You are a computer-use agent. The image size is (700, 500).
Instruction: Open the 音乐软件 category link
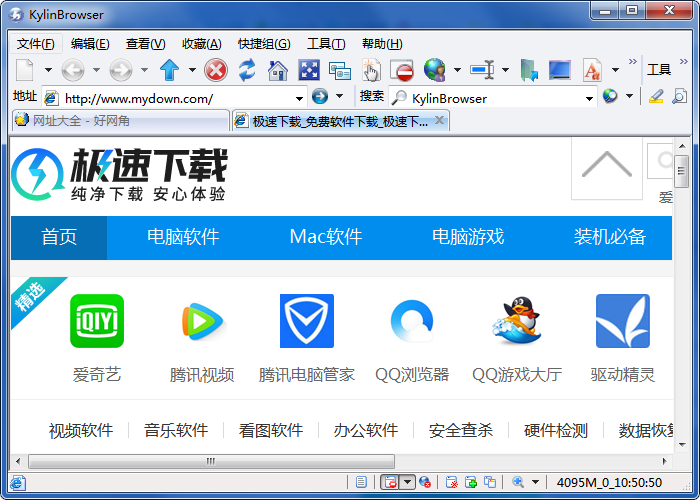176,430
